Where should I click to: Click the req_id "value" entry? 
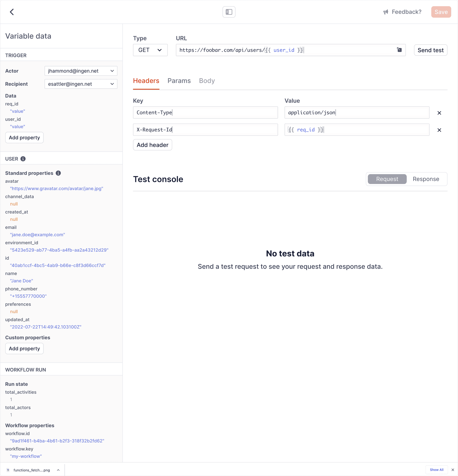coord(17,111)
